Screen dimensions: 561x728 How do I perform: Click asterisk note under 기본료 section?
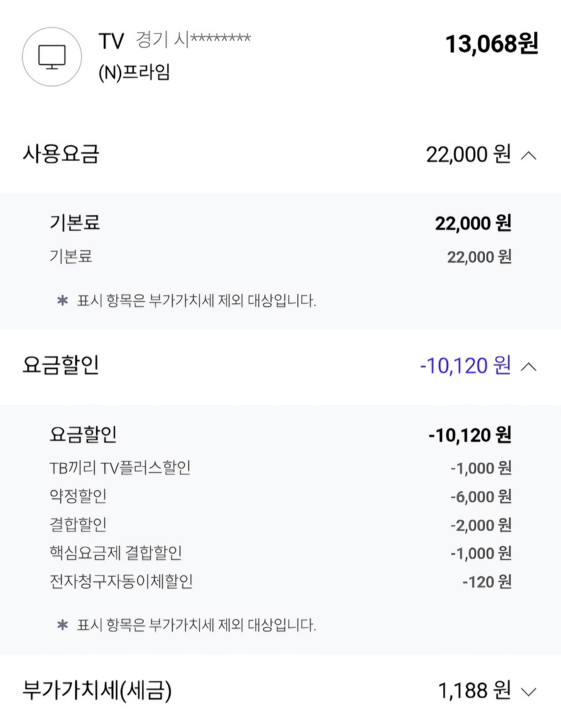click(186, 301)
